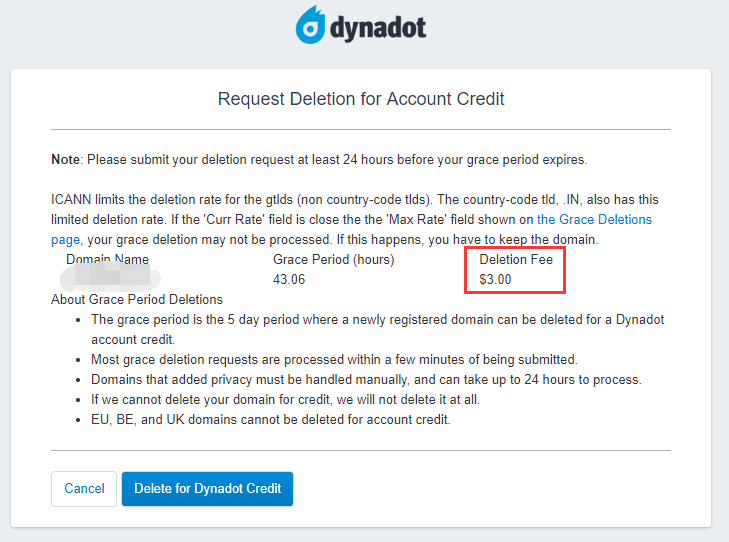Click the bullet about requests processed within minutes
729x542 pixels.
point(334,359)
